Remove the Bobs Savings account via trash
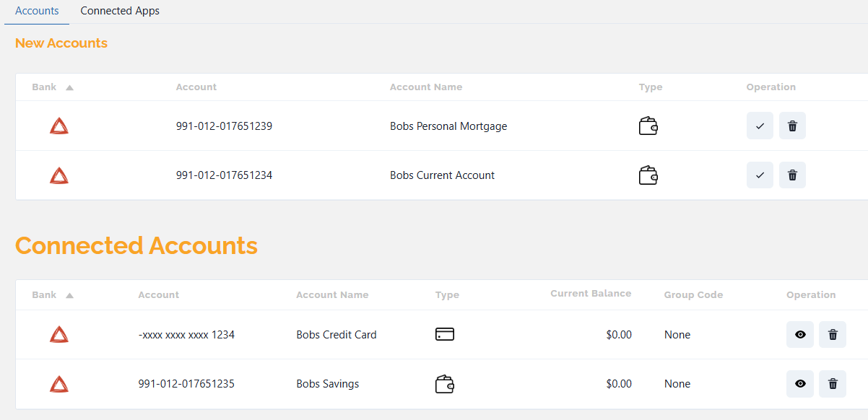The width and height of the screenshot is (868, 420). tap(832, 384)
